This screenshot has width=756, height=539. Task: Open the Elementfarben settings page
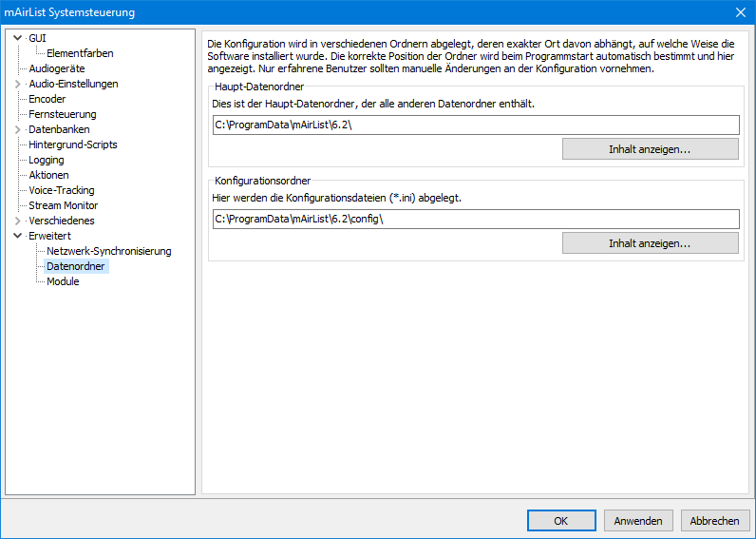click(x=80, y=53)
